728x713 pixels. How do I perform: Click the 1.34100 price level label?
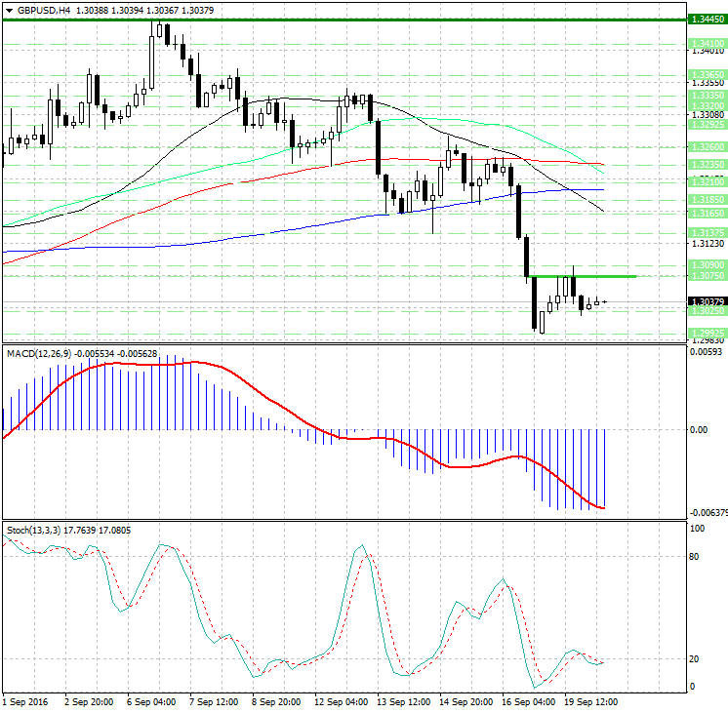708,44
